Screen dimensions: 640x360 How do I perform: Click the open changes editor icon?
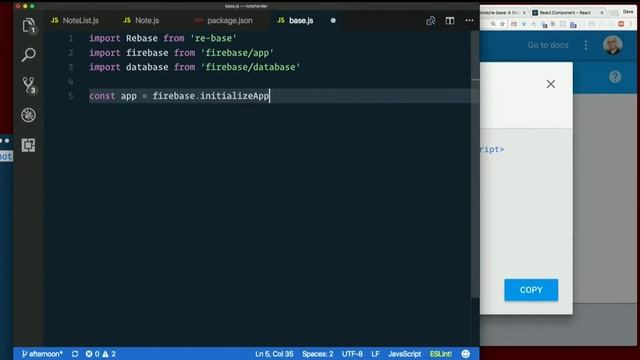click(431, 20)
